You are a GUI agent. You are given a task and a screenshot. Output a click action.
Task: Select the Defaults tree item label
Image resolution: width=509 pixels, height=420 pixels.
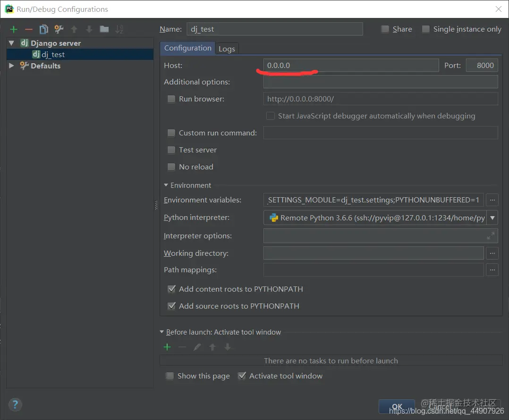coord(45,66)
